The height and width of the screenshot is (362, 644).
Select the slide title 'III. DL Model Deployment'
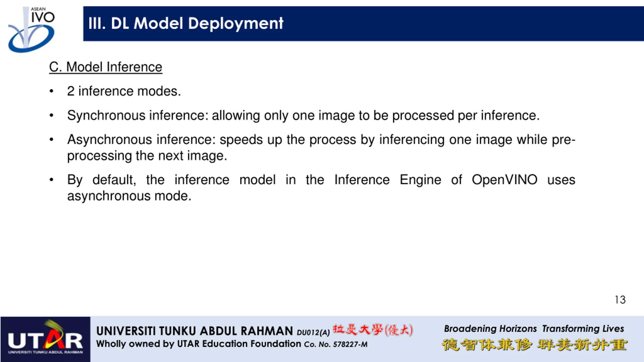pyautogui.click(x=186, y=23)
